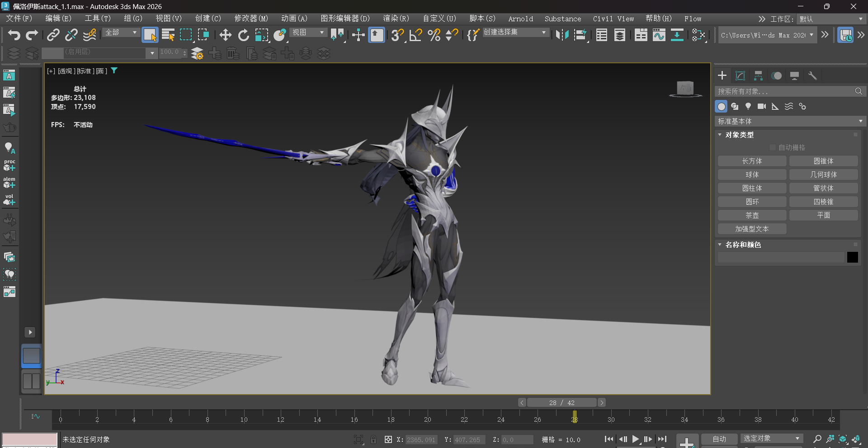Click Edit Named Selection Sets icon
The height and width of the screenshot is (448, 868).
pos(473,35)
